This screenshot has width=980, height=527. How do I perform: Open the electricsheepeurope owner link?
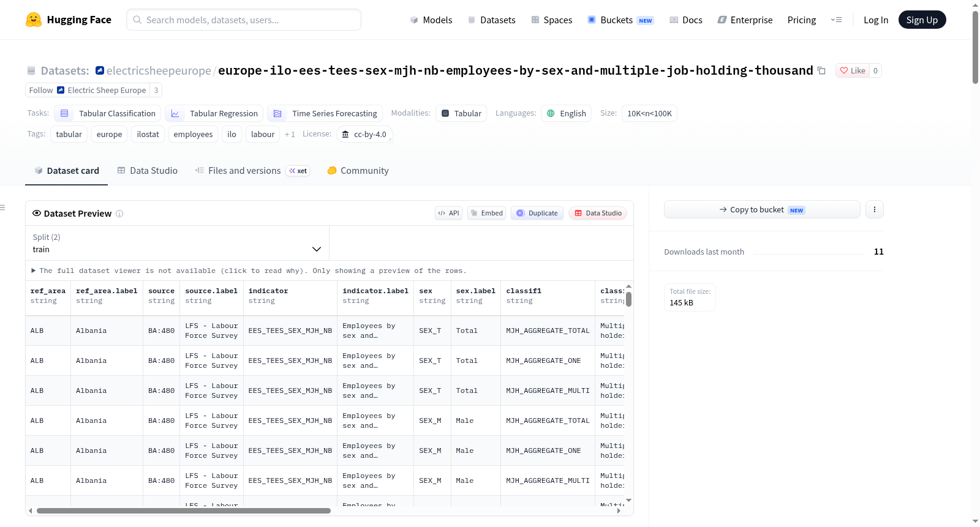tap(159, 71)
